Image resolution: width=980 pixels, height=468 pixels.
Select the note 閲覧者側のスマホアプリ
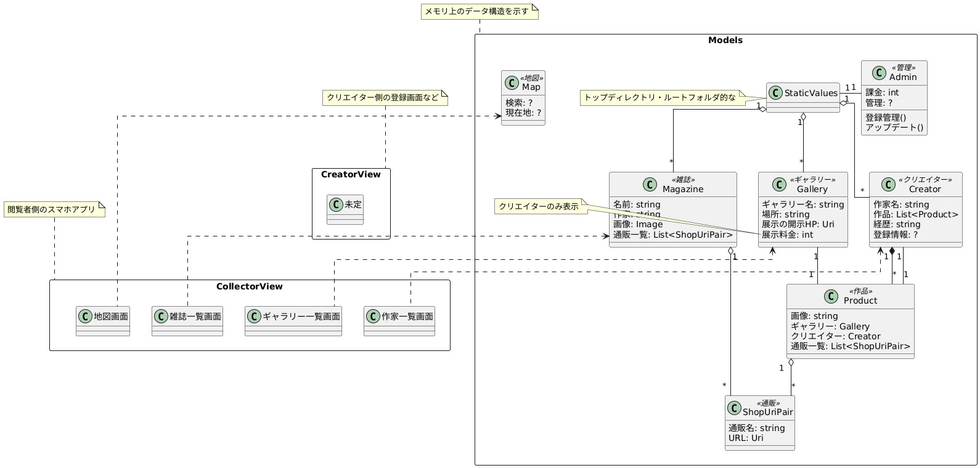coord(55,209)
